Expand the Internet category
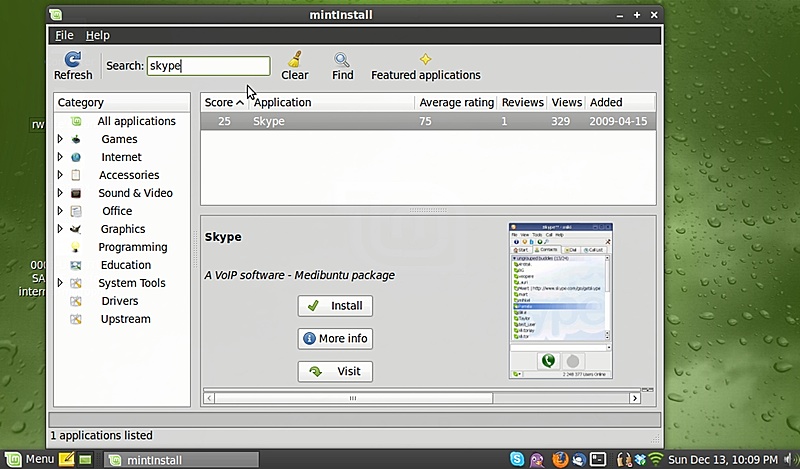The height and width of the screenshot is (469, 800). click(60, 157)
